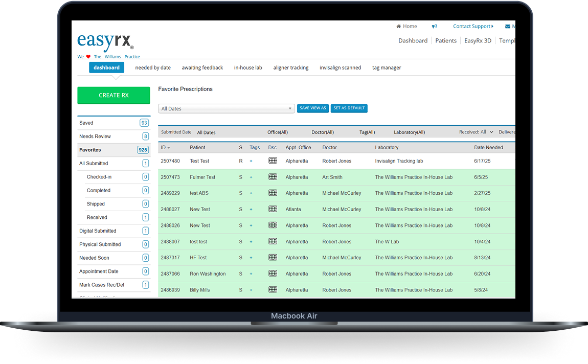
Task: Switch to the dashboard tab
Action: click(x=106, y=67)
